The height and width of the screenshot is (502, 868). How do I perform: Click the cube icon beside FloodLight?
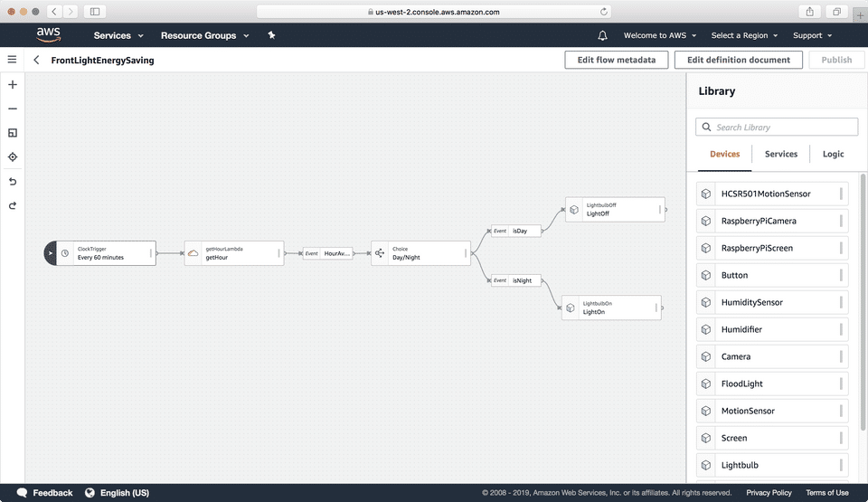(x=706, y=384)
